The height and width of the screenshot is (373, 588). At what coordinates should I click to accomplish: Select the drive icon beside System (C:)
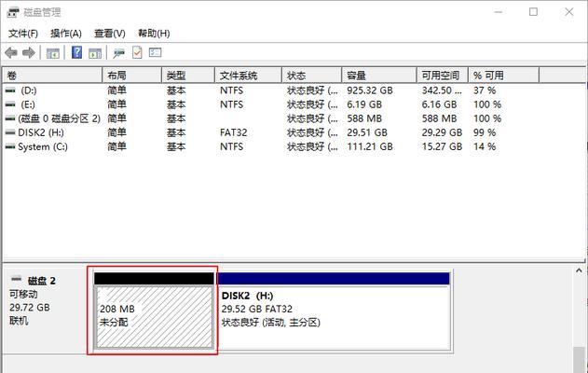tap(10, 146)
